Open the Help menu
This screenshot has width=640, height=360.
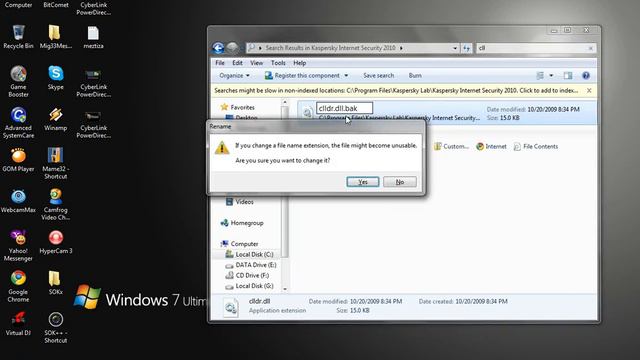300,63
